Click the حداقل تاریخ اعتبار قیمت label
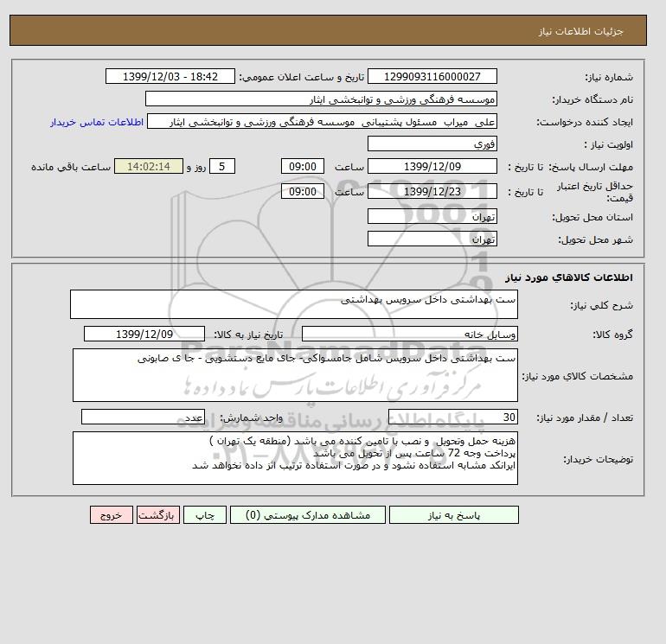This screenshot has width=666, height=644. coord(595,192)
